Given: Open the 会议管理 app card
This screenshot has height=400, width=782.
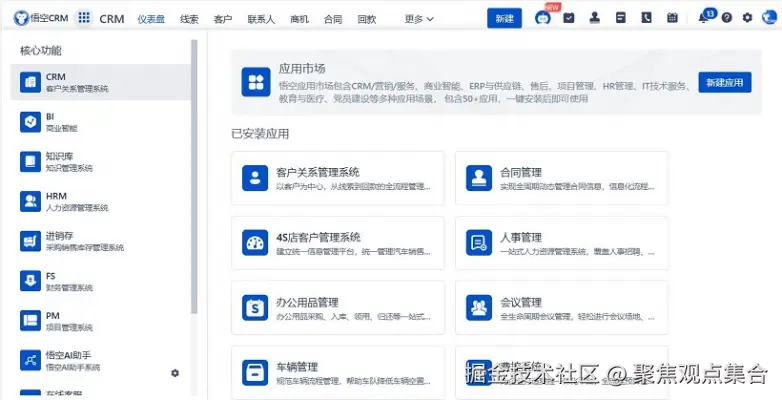Looking at the screenshot, I should tap(562, 308).
